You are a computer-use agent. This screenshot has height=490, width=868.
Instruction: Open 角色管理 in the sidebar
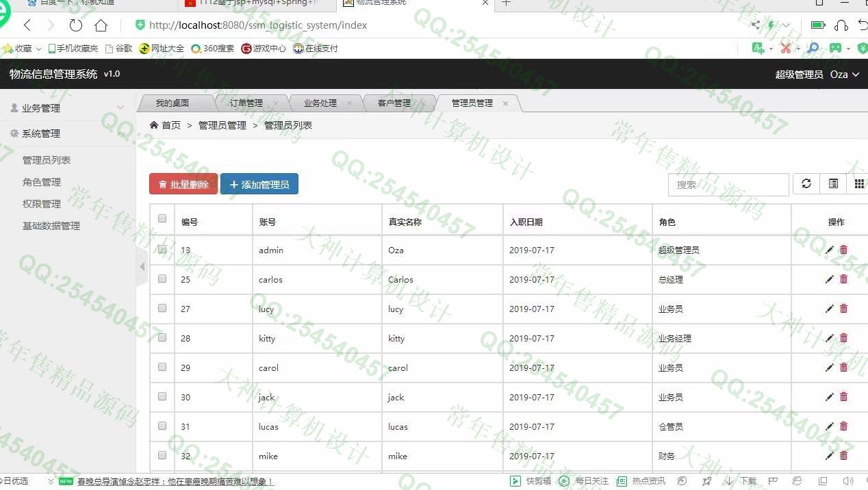42,182
